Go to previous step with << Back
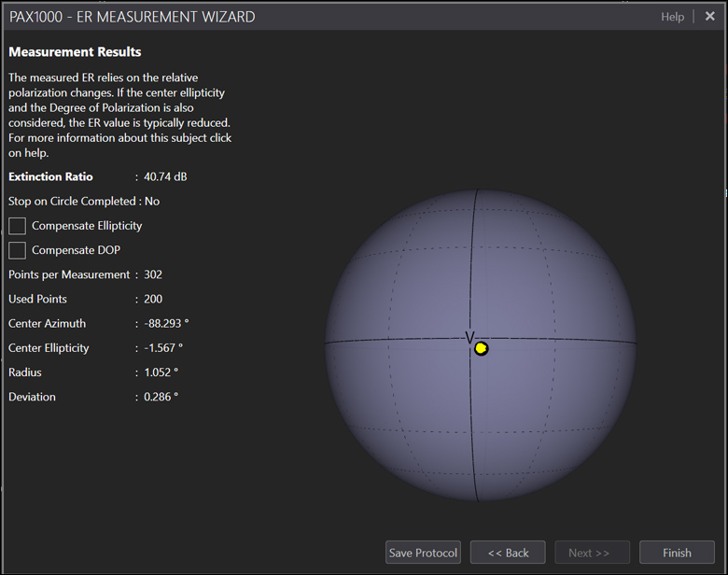Image resolution: width=728 pixels, height=575 pixels. click(507, 553)
